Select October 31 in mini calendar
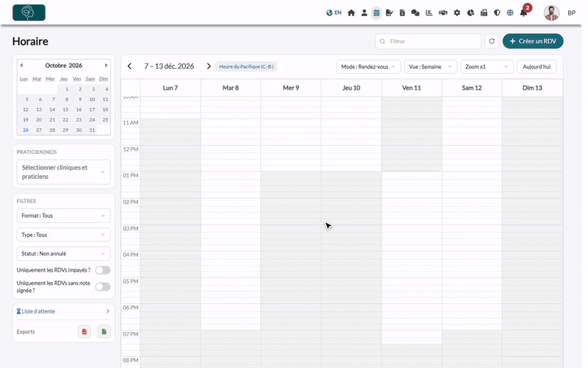 [x=92, y=130]
